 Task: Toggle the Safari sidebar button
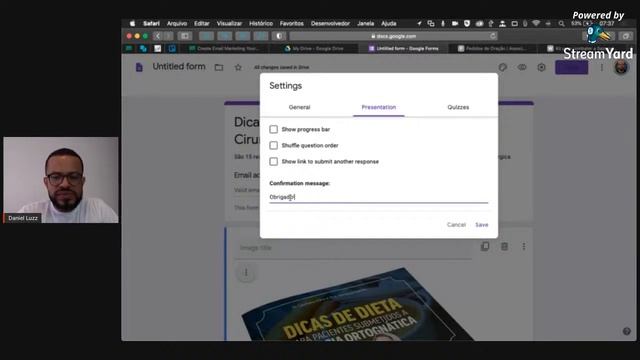(x=185, y=36)
